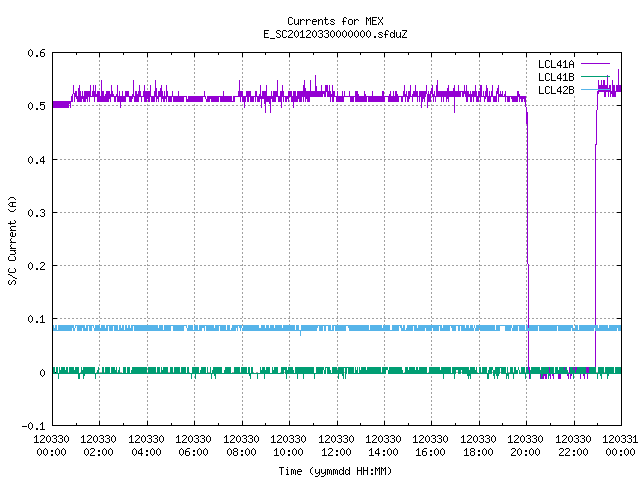Click the x-axis tick 120330 04:00

click(147, 446)
